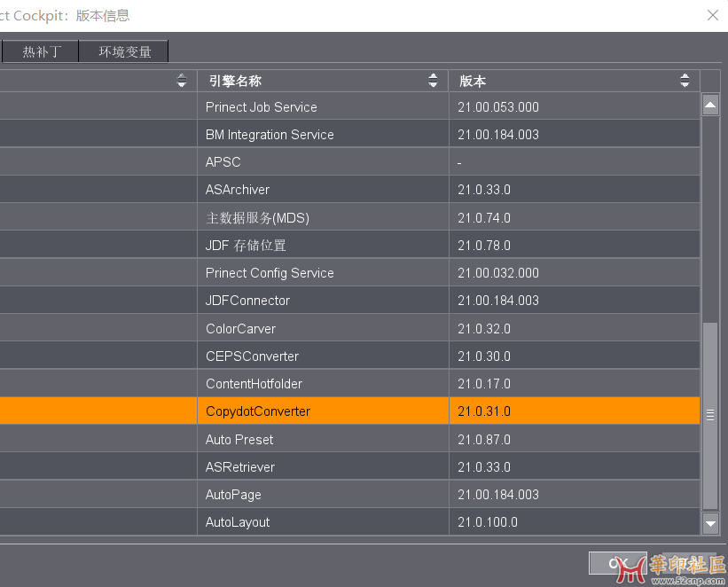Select the Auto Preset row

coord(239,440)
